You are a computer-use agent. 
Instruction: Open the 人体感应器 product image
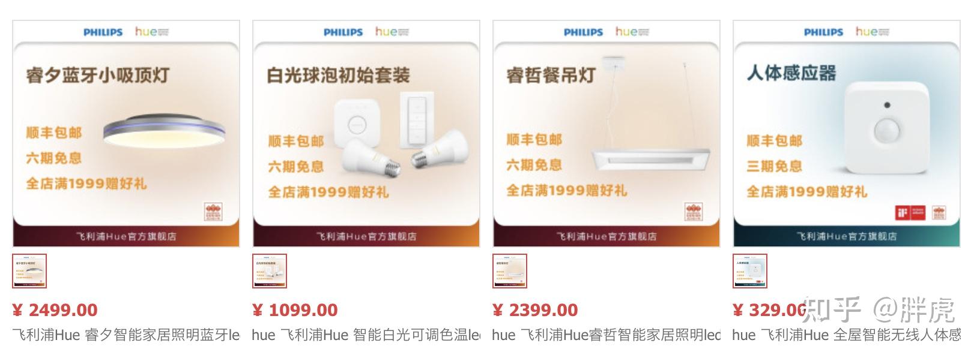point(847,134)
